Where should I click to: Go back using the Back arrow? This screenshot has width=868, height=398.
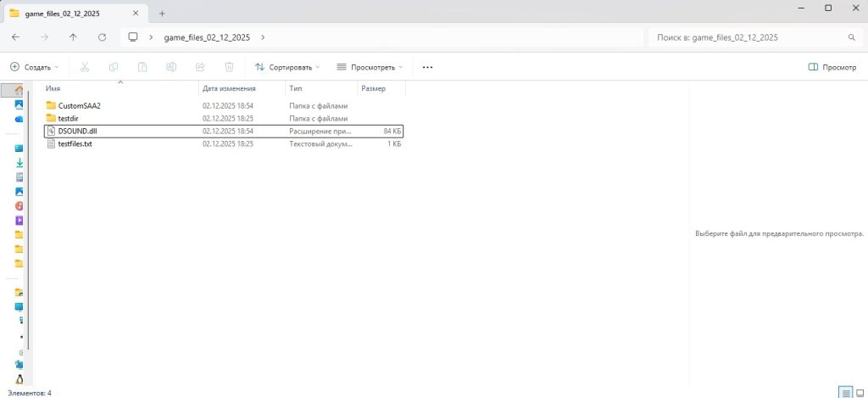point(16,37)
